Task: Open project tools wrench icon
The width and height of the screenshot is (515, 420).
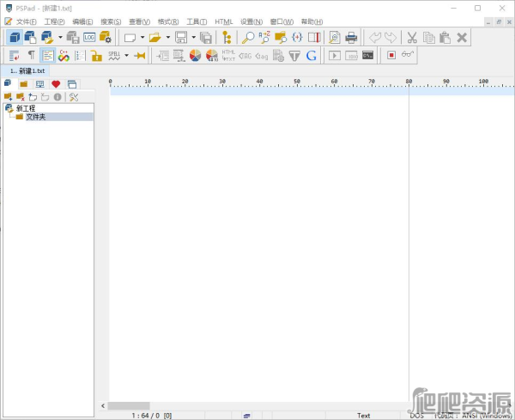Action: click(x=74, y=97)
